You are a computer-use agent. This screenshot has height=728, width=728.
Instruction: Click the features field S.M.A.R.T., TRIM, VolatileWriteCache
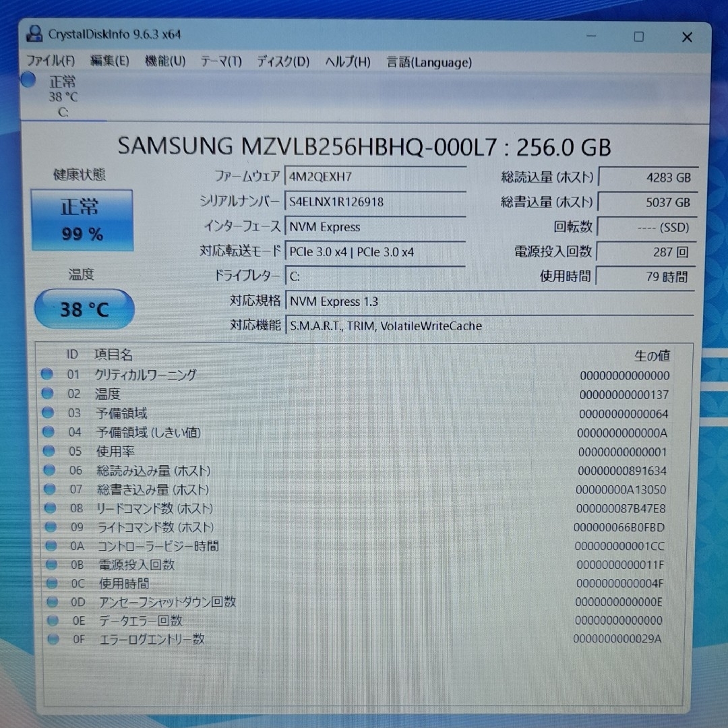pyautogui.click(x=490, y=326)
